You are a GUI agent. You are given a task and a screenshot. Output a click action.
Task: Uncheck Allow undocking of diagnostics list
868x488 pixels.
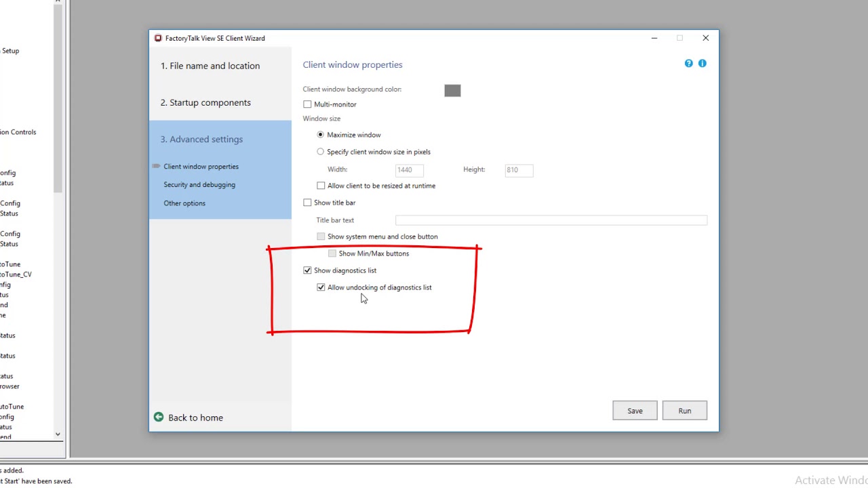click(x=321, y=287)
